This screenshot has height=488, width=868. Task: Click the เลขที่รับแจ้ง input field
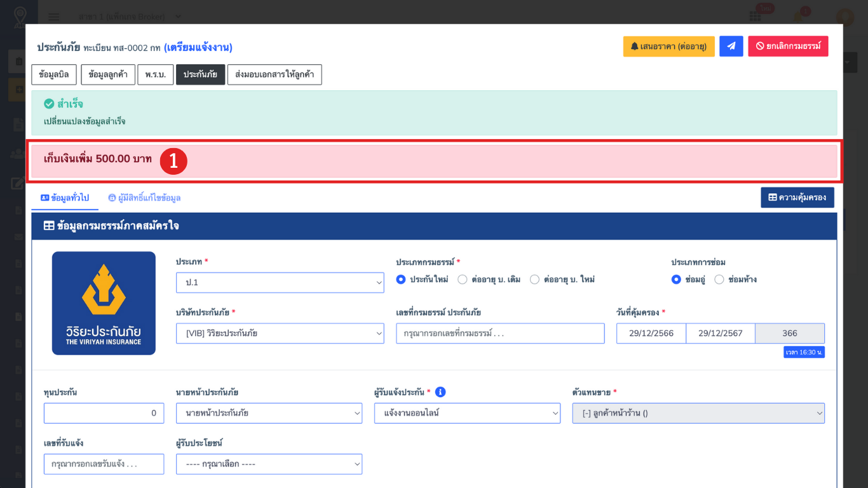[x=104, y=464]
